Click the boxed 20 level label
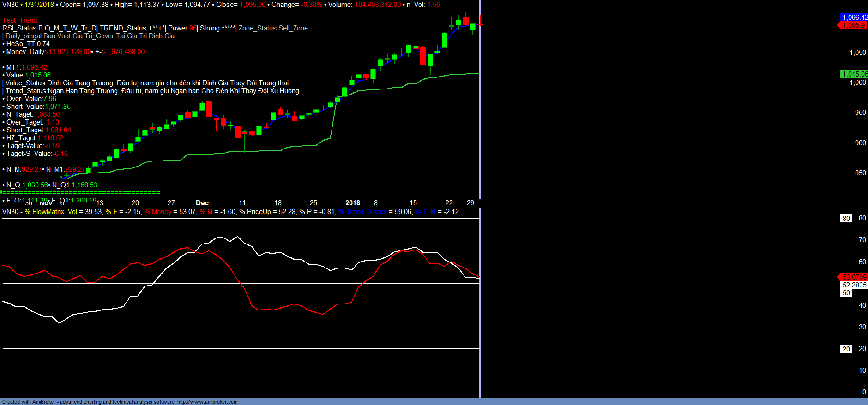This screenshot has height=405, width=868. tap(846, 349)
